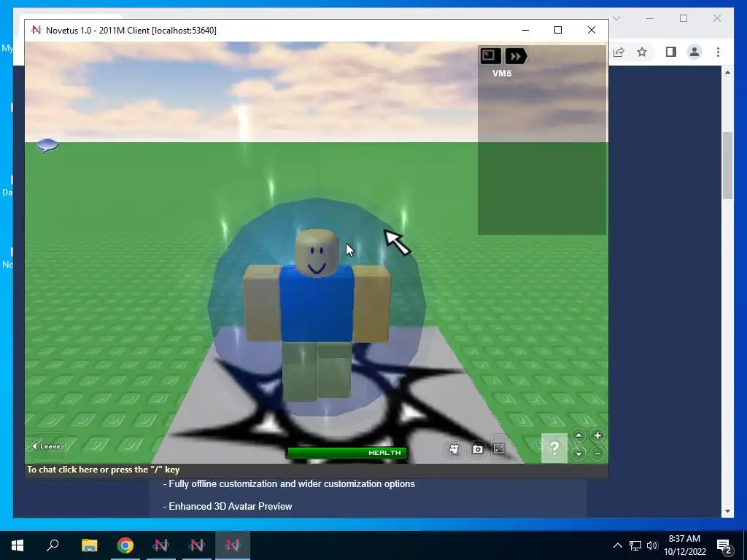The image size is (747, 560).
Task: Toggle fullscreen with the window icon
Action: (x=499, y=448)
